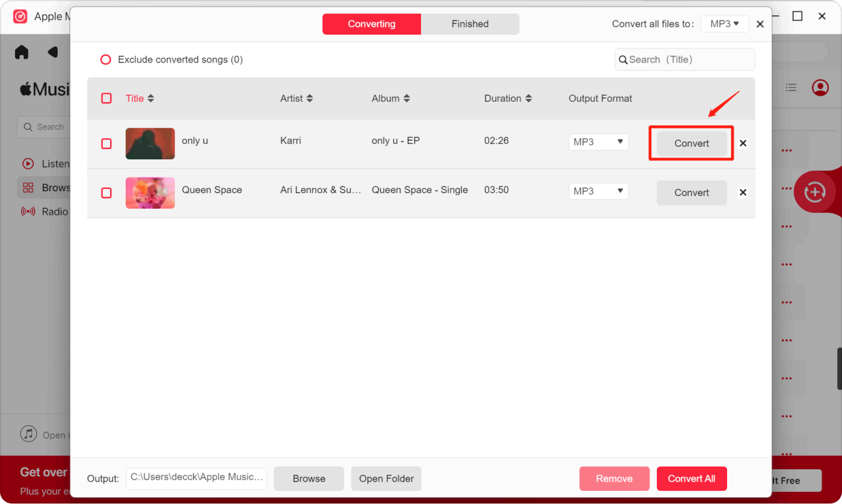Click the Search (Title) input field
The image size is (842, 504).
coord(684,60)
